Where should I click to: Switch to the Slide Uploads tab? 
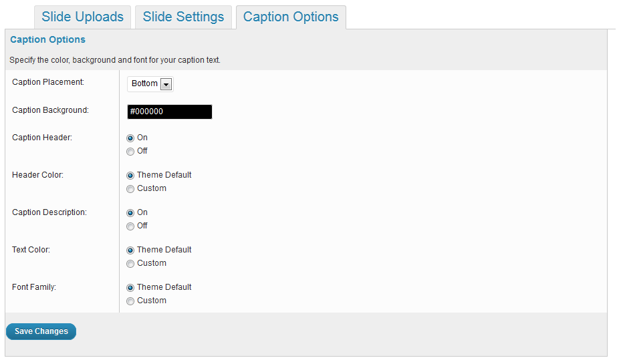pos(82,17)
